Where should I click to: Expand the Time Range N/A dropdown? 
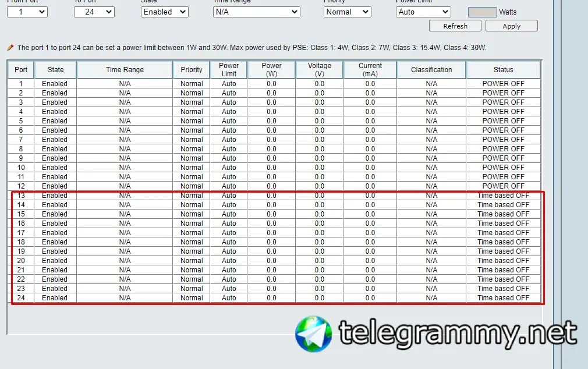[257, 12]
